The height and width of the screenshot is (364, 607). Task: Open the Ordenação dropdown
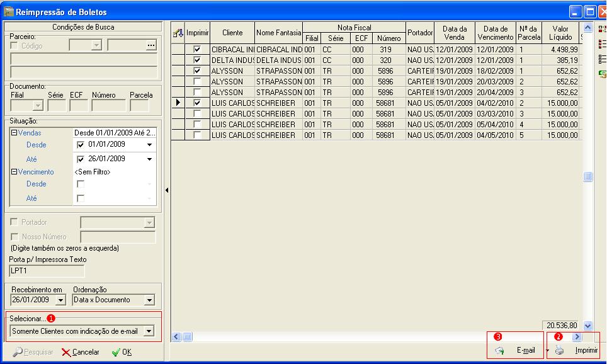149,300
